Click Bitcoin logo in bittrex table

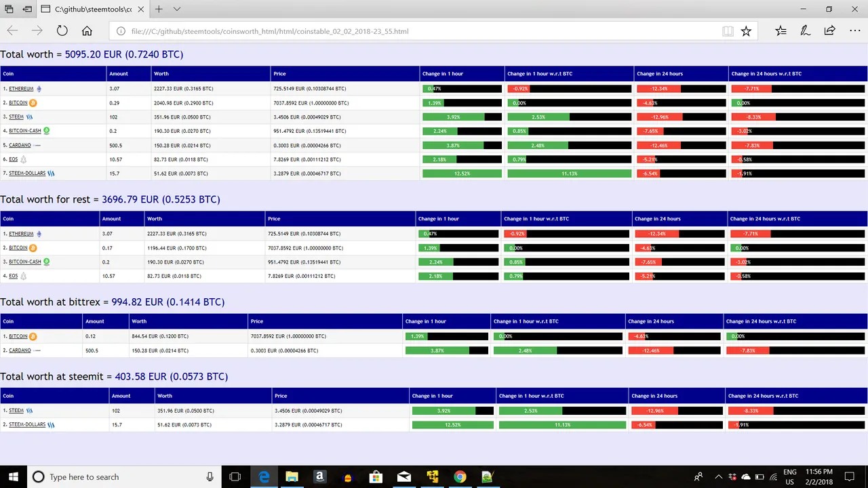(x=33, y=336)
